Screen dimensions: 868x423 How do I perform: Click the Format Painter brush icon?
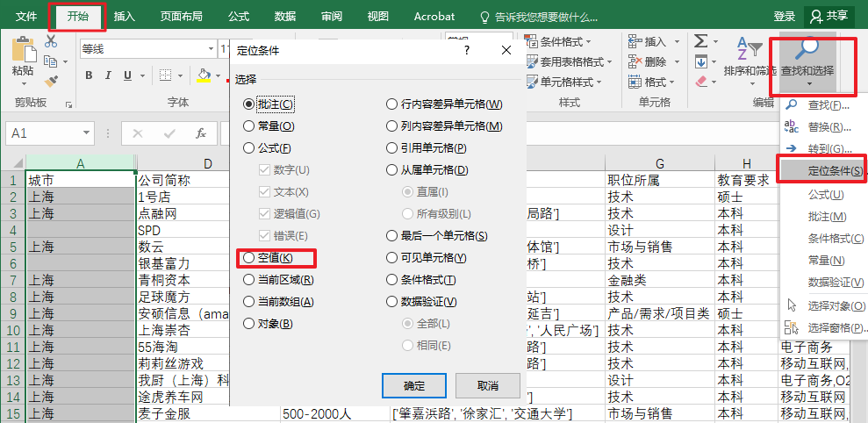(51, 82)
